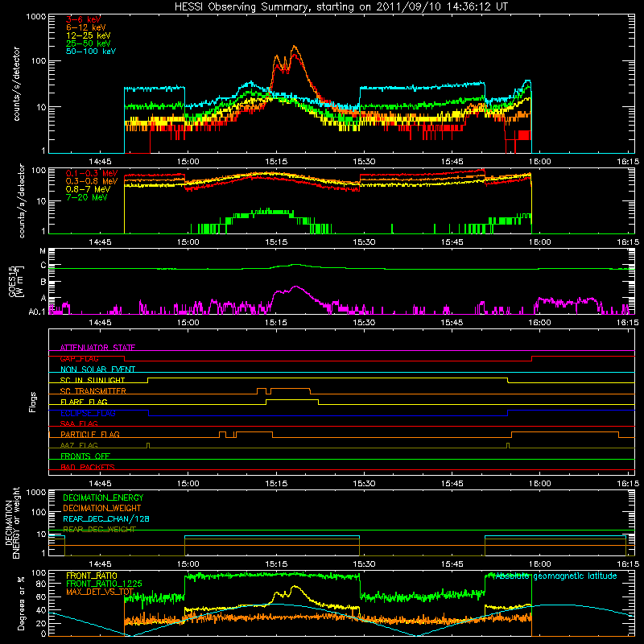Click the green FRONT_RATIO_1225 legend label
Viewport: 644px width, 644px height.
point(104,584)
